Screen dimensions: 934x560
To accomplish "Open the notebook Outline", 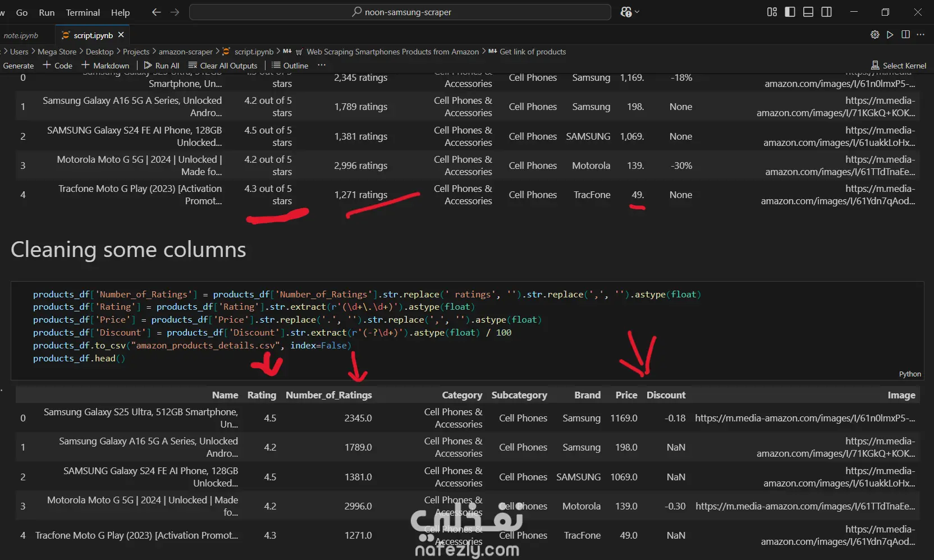I will [x=290, y=66].
